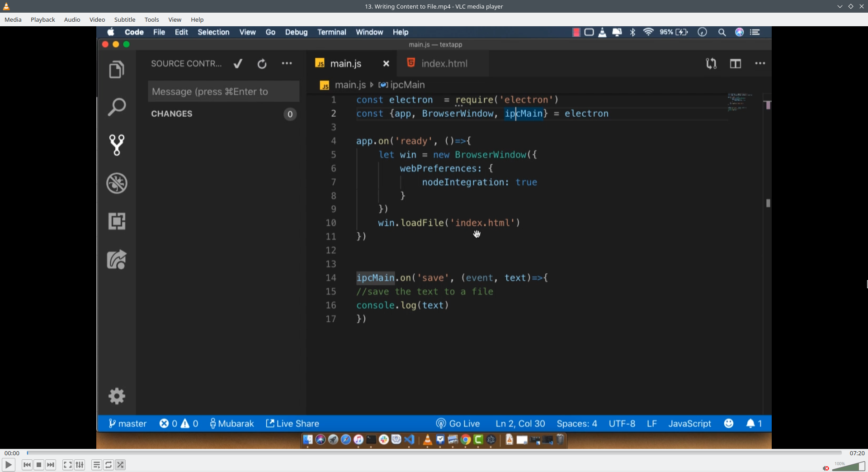Toggle random shuffle playback

click(120, 465)
